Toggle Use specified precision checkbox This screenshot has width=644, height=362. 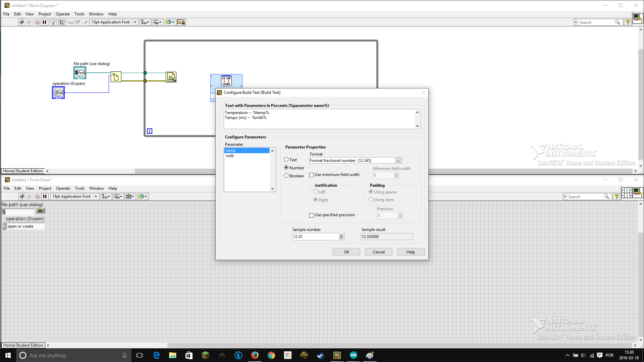[311, 215]
